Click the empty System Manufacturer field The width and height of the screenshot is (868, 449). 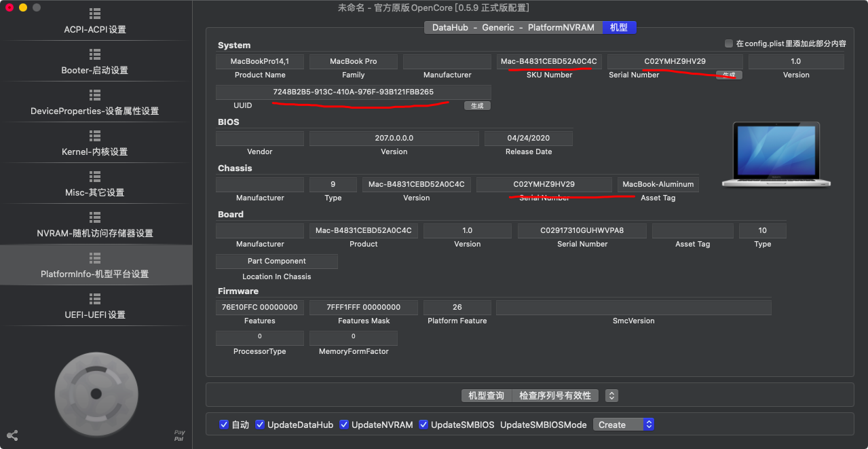tap(447, 61)
